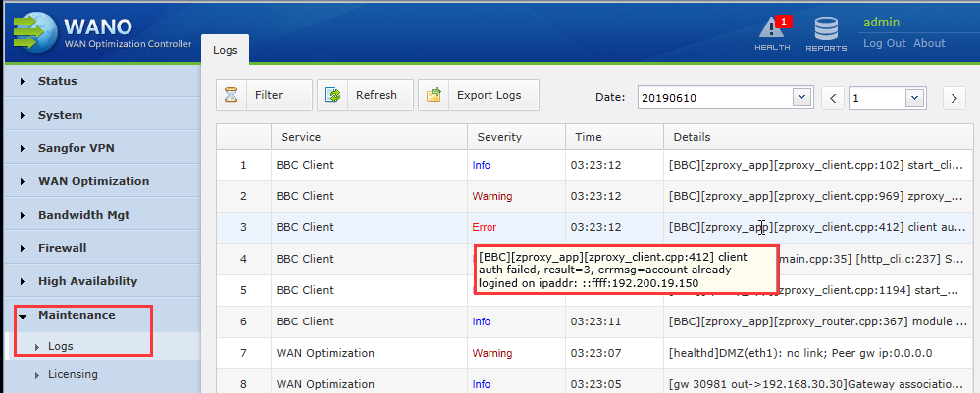Viewport: 980px width, 393px height.
Task: Select BBC Client in row 4
Action: tap(305, 259)
